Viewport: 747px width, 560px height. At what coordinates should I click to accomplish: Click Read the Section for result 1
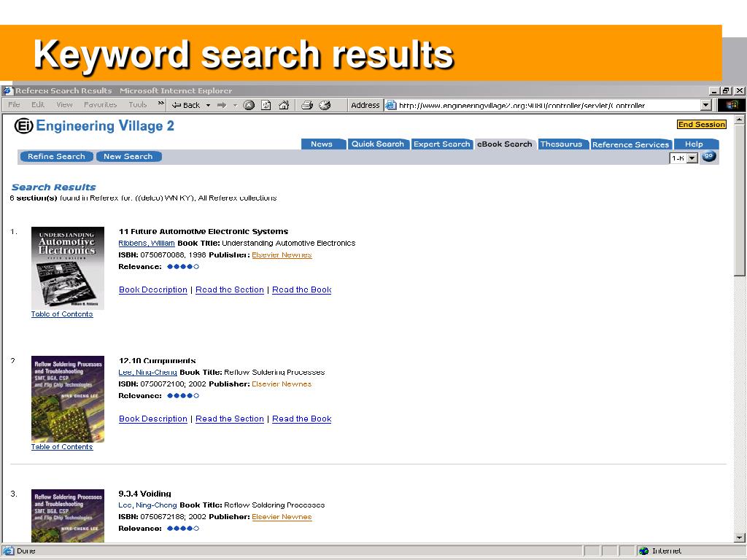[x=230, y=290]
